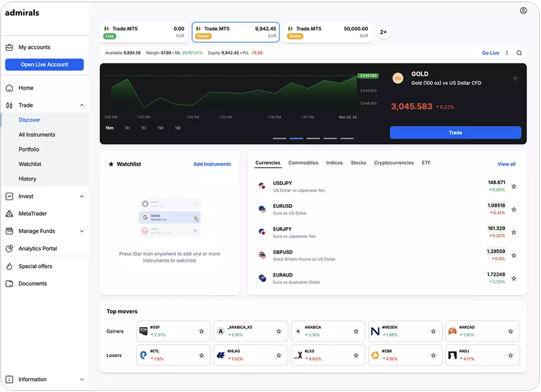Toggle the star on #GSF gainer
The height and width of the screenshot is (392, 541).
(x=201, y=331)
